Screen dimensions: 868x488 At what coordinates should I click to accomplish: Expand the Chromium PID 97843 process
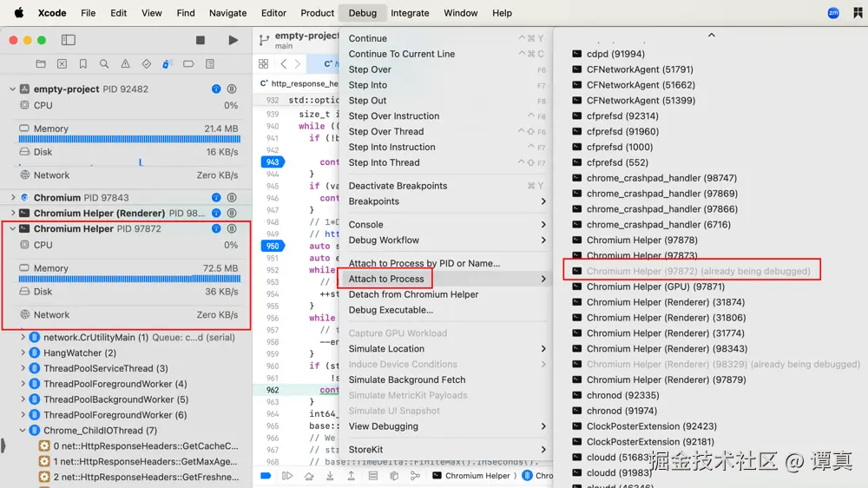13,198
